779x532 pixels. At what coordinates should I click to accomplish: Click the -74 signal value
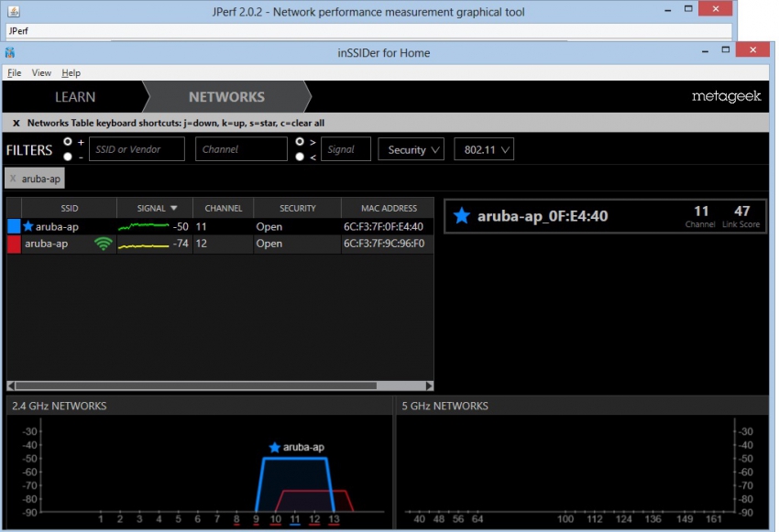tap(181, 244)
